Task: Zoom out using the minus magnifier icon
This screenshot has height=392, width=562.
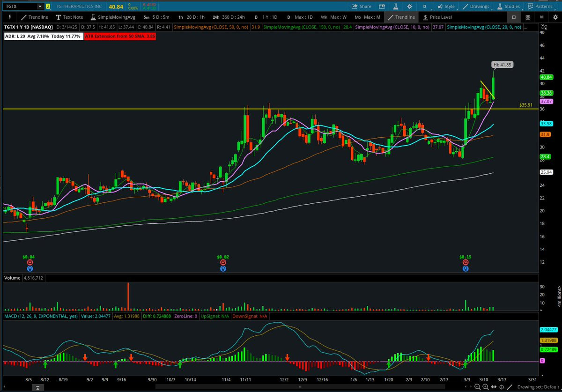Action: click(477, 387)
